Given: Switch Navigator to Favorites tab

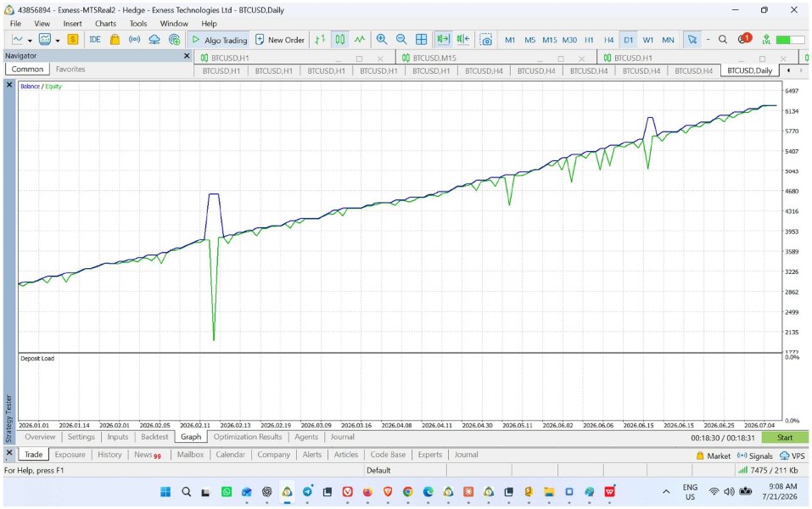Looking at the screenshot, I should click(70, 69).
